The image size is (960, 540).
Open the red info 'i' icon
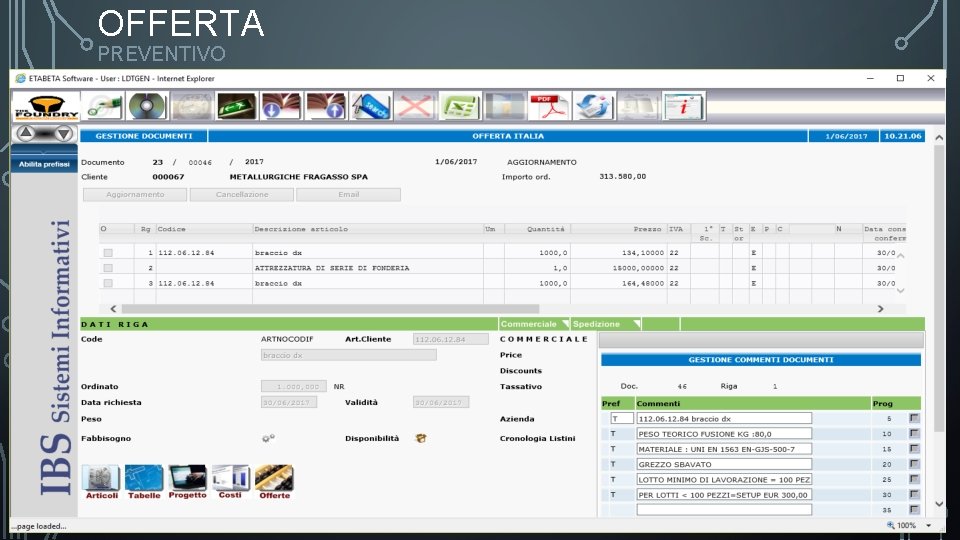683,107
